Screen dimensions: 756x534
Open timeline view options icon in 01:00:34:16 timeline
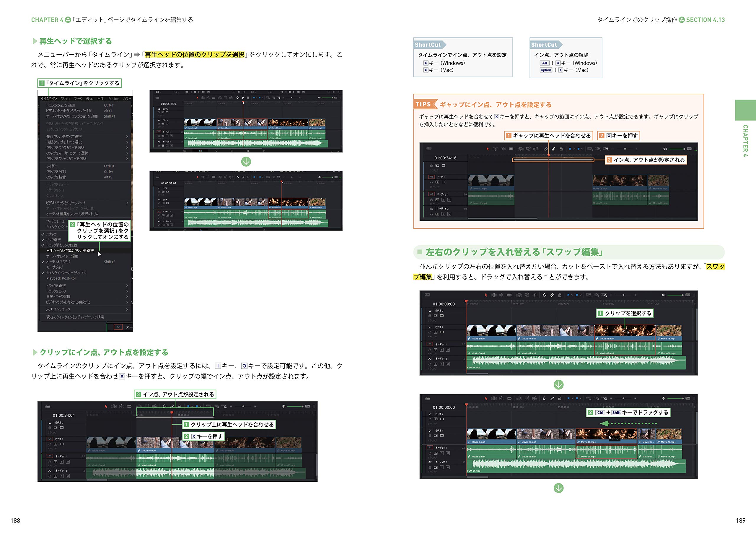tap(429, 149)
